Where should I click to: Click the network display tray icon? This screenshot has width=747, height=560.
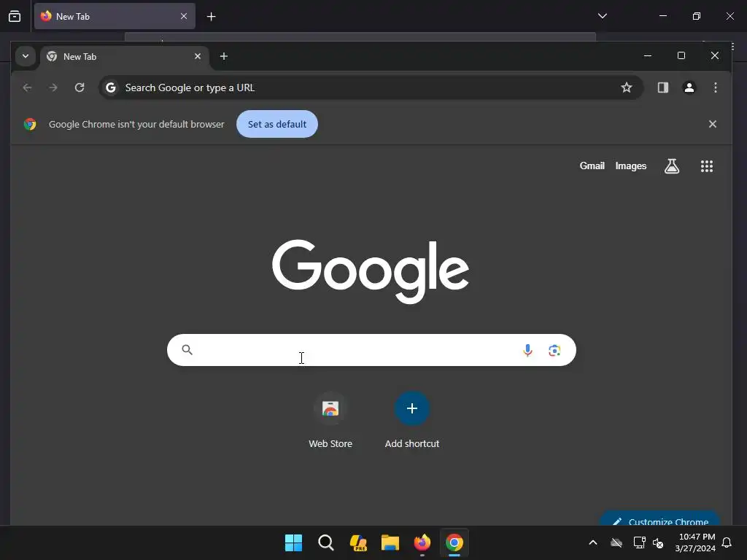click(x=639, y=542)
